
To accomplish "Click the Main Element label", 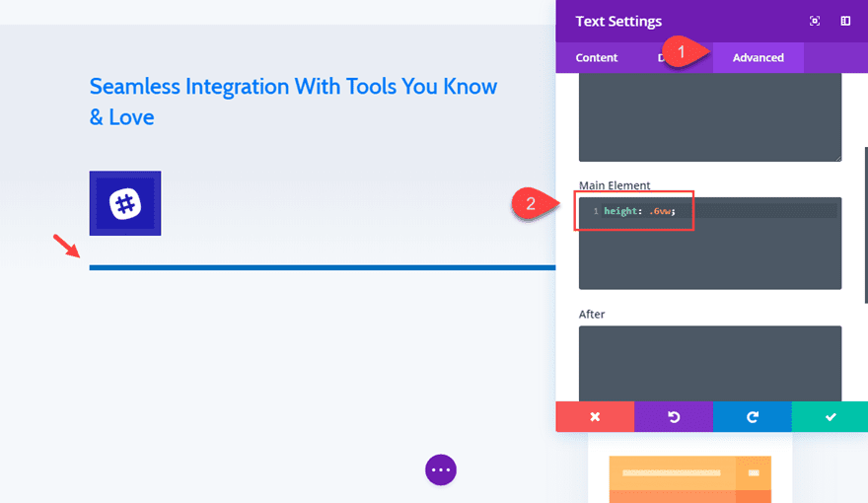I will pos(615,185).
